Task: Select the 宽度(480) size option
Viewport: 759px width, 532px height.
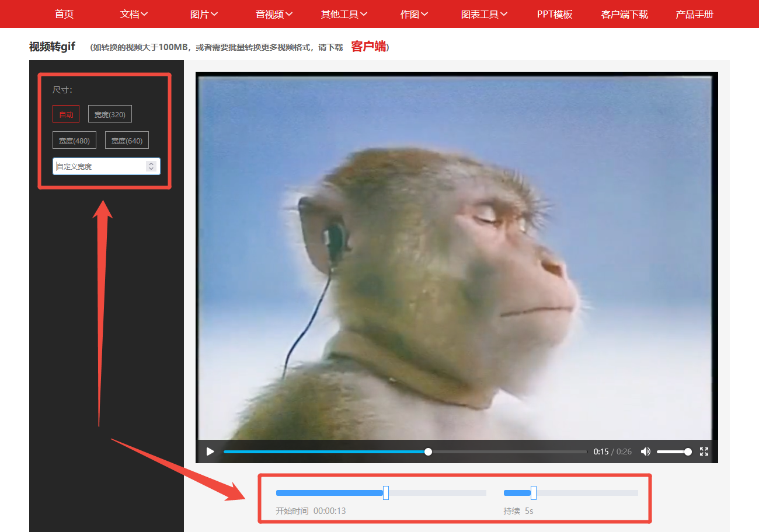Action: tap(74, 140)
